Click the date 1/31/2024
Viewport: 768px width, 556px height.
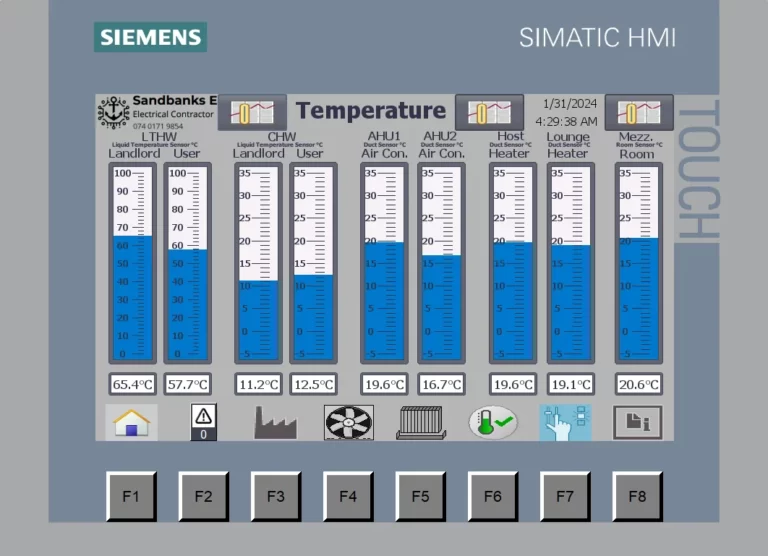coord(570,104)
